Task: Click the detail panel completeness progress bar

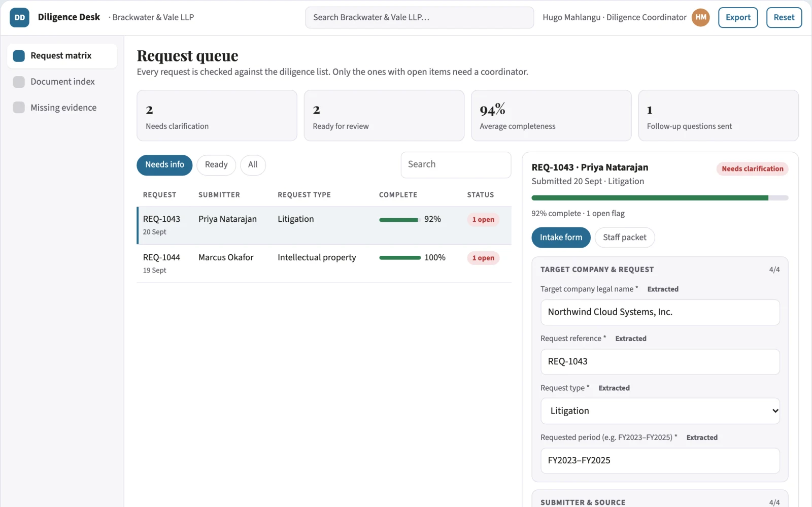Action: (660, 198)
